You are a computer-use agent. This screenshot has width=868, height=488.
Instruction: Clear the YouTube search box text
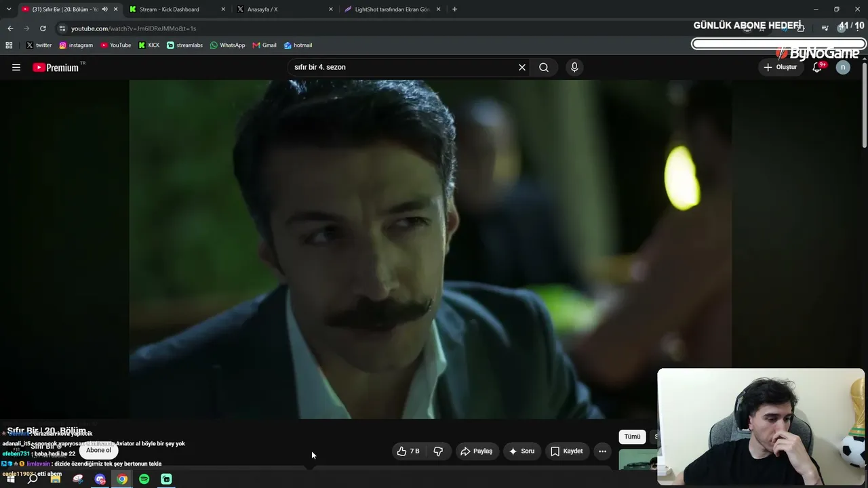tap(522, 67)
